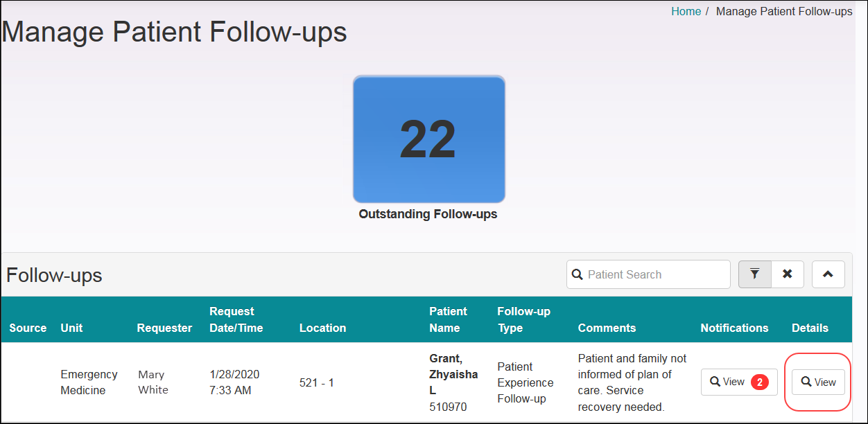This screenshot has width=868, height=424.
Task: Click the magnifying glass in Patient Search
Action: point(578,274)
